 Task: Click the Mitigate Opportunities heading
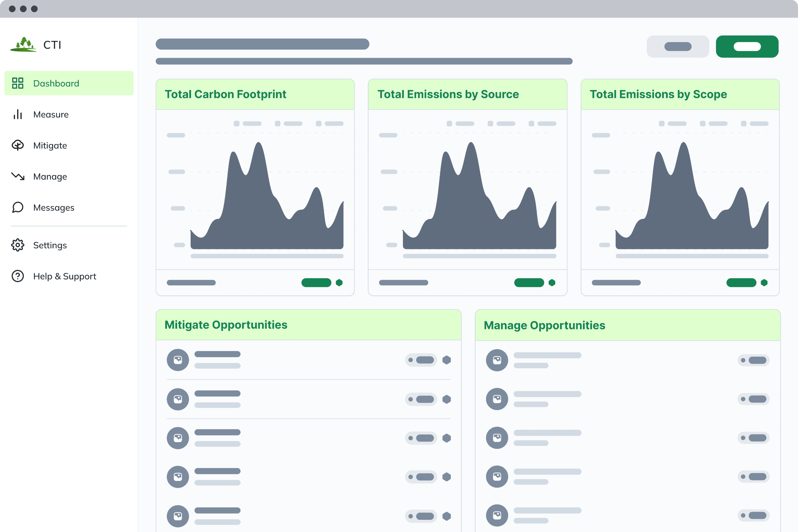click(x=226, y=325)
